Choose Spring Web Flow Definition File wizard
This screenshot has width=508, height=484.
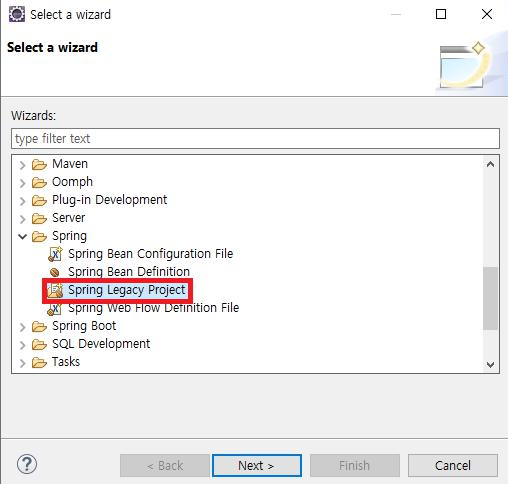pyautogui.click(x=153, y=308)
